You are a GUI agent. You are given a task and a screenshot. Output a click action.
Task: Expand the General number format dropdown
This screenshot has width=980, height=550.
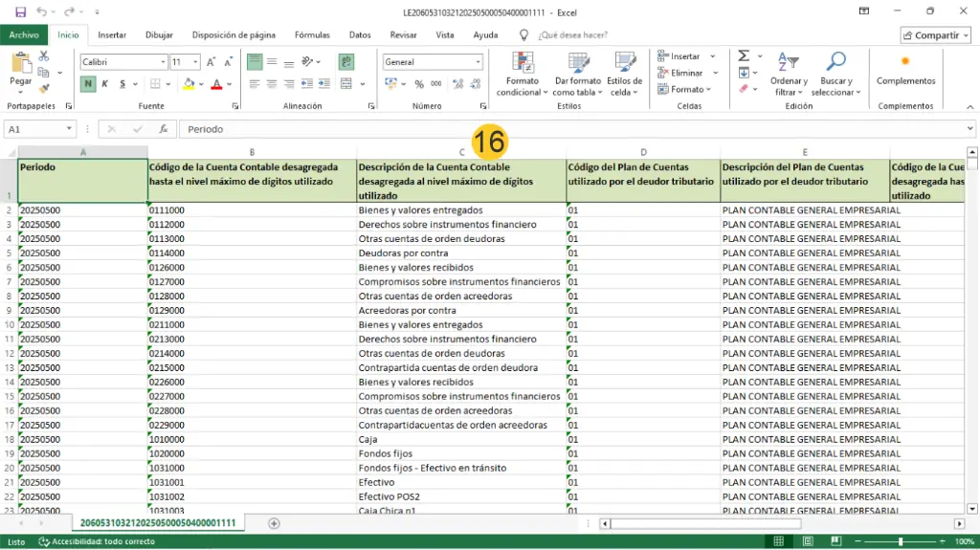[478, 62]
